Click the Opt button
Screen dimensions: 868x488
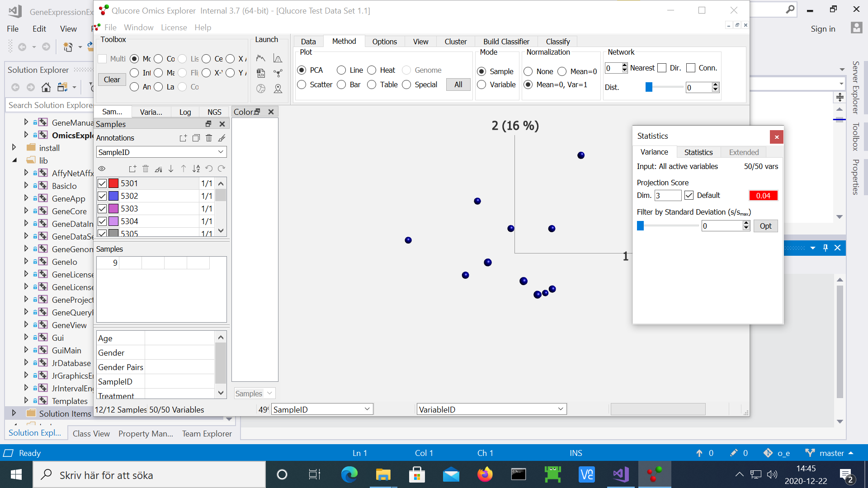click(765, 226)
